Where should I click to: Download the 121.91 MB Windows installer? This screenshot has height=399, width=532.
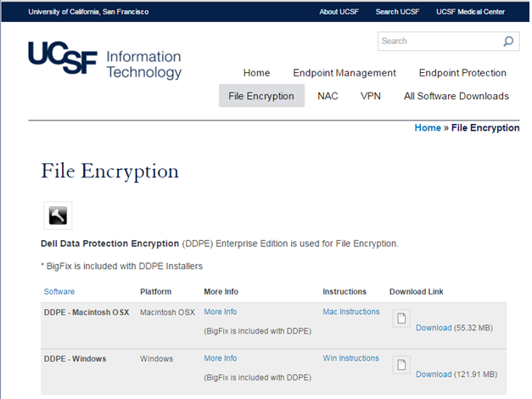(x=434, y=374)
